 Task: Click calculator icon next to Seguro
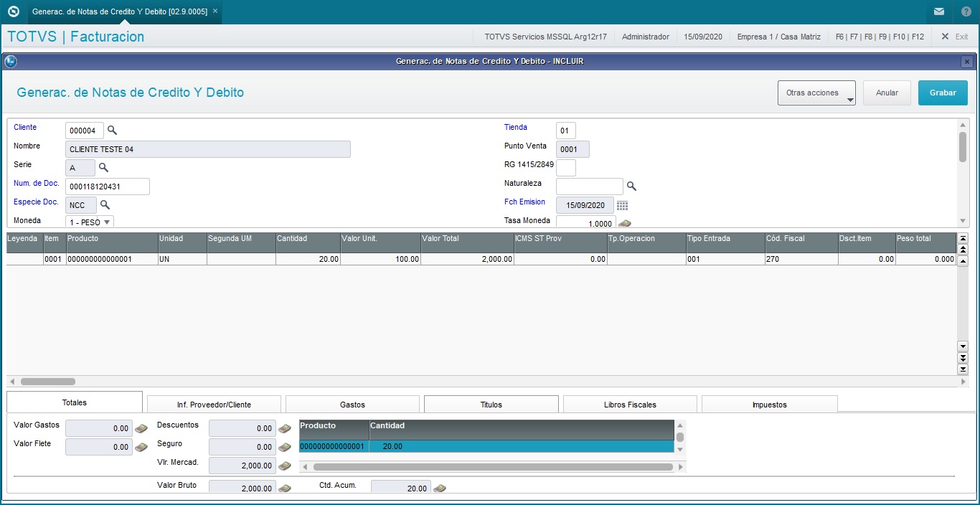pyautogui.click(x=285, y=448)
